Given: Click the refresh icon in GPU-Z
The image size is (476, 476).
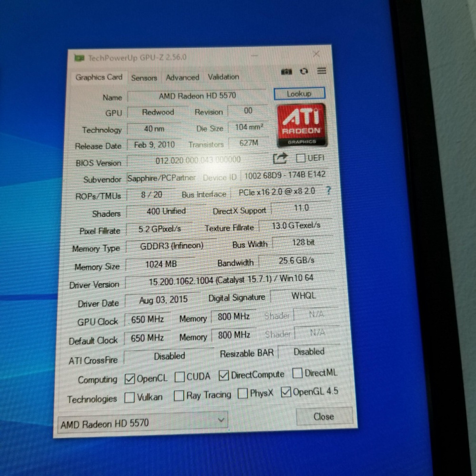Looking at the screenshot, I should pos(304,71).
